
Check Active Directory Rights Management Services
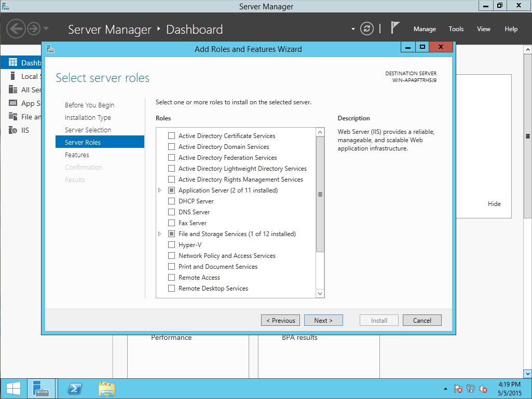pos(172,179)
